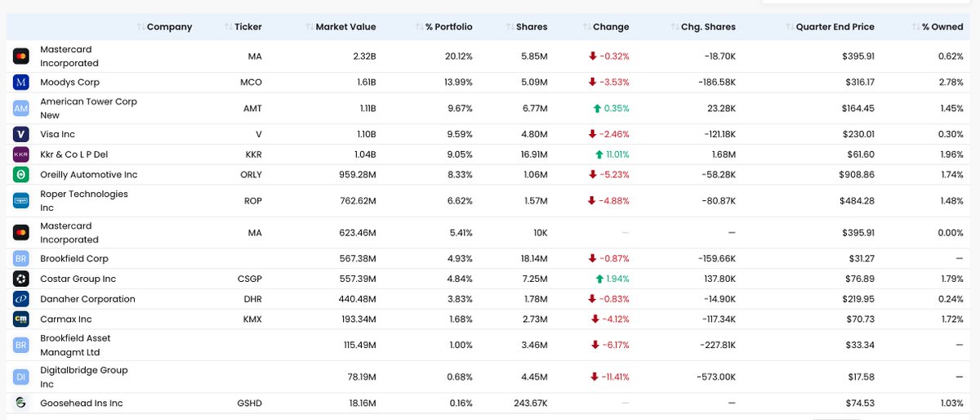Click the Moodys Corp logo icon
Viewport: 980px width, 420px height.
pyautogui.click(x=21, y=83)
